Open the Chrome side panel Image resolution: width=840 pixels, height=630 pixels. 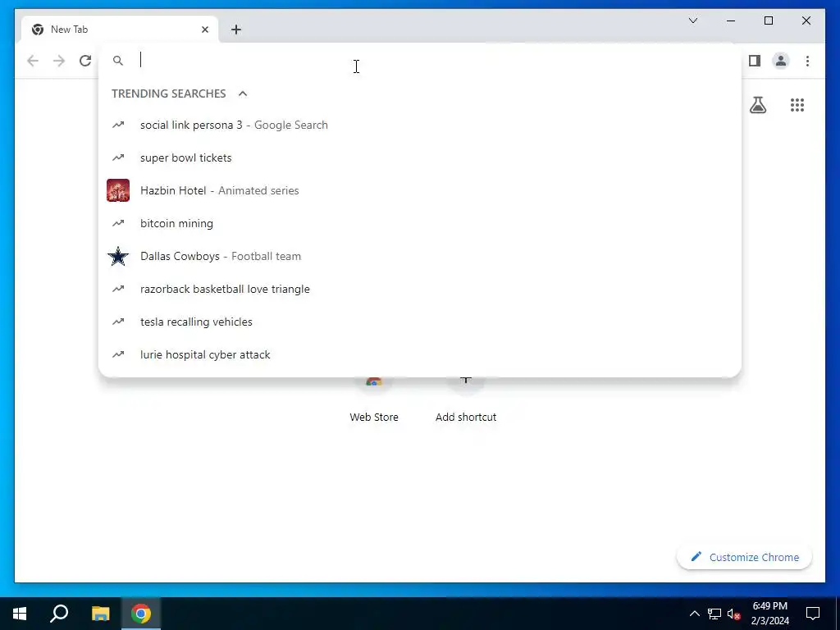(x=755, y=61)
